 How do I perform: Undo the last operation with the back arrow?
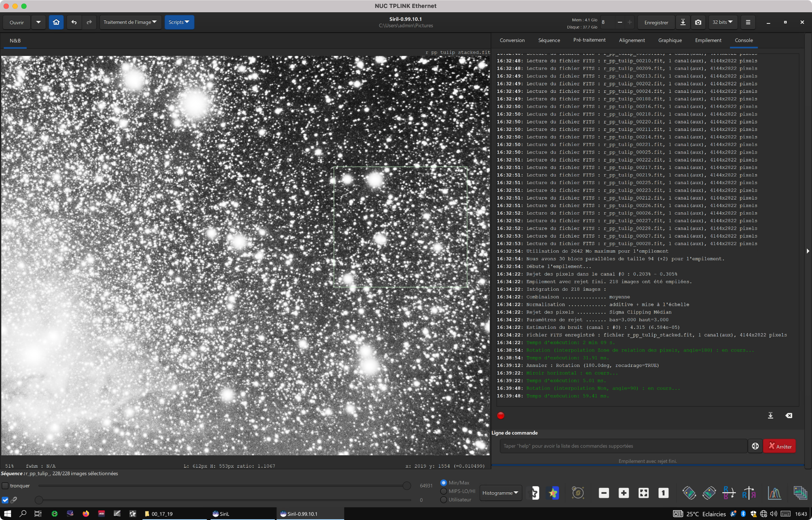[x=74, y=22]
